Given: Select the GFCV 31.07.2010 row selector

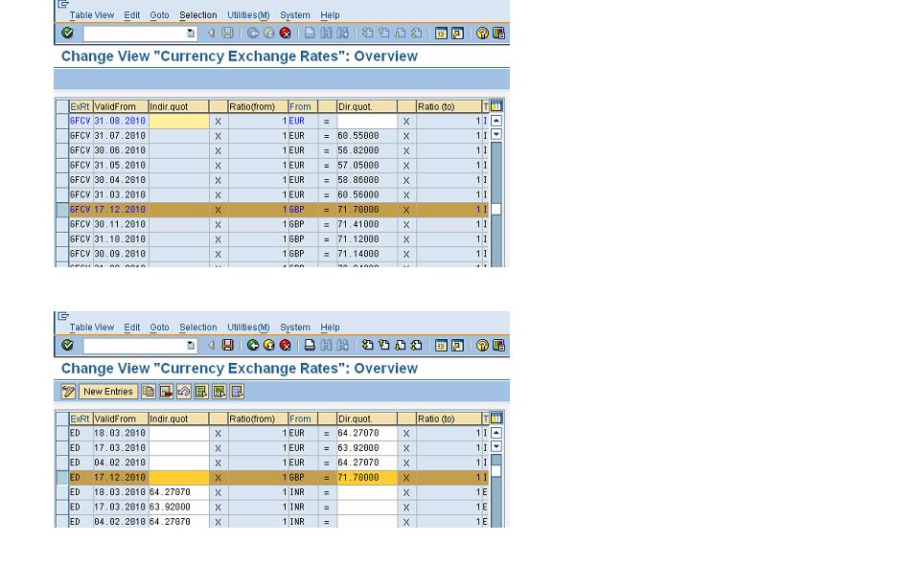Looking at the screenshot, I should (63, 135).
